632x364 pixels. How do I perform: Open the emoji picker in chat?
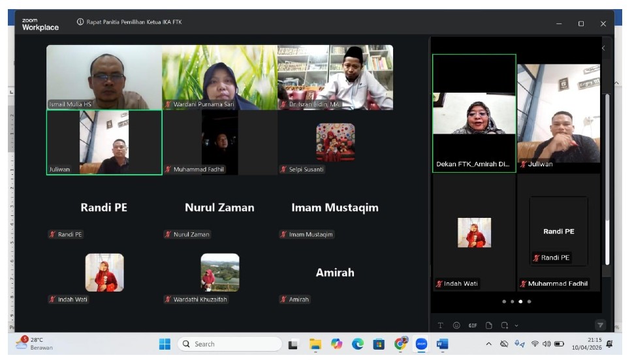[456, 325]
